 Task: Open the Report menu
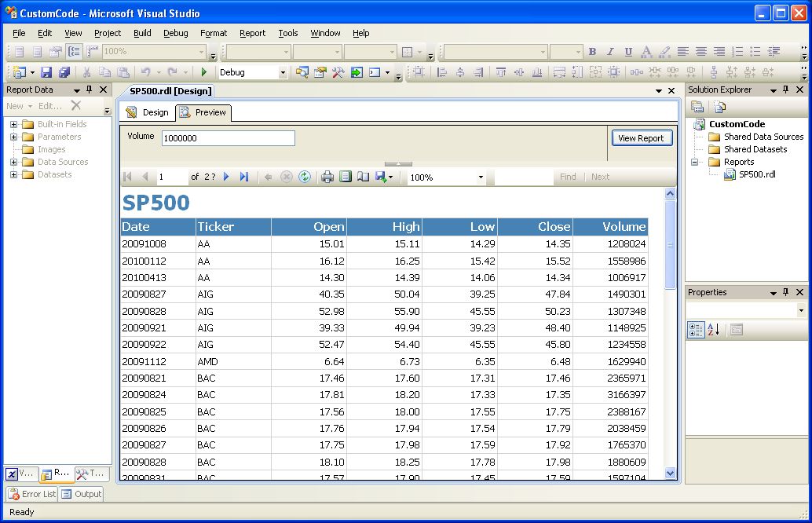(x=252, y=33)
